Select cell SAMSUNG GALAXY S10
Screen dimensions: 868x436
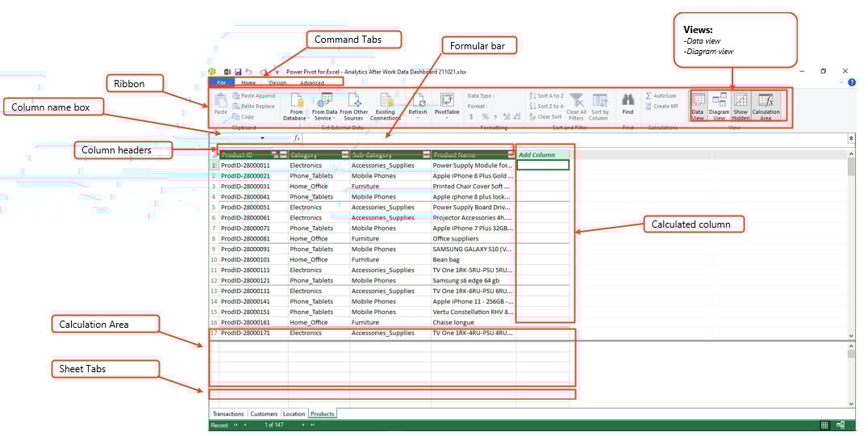tap(474, 249)
